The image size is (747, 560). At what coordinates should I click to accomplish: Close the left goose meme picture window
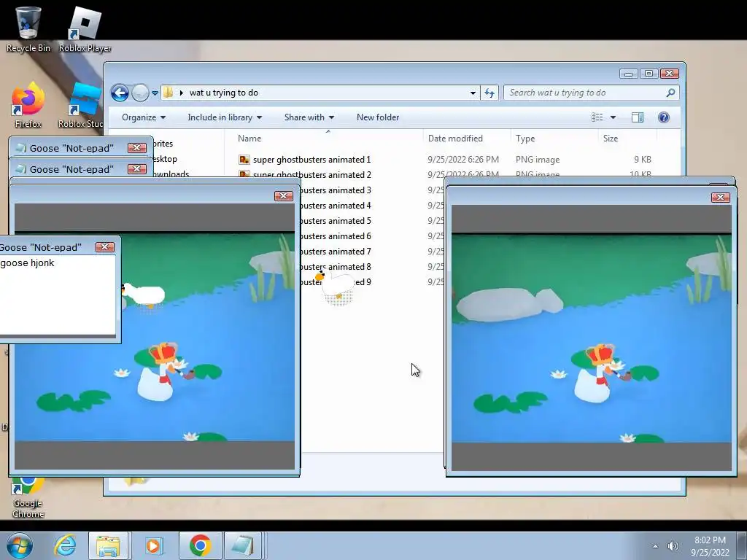284,195
